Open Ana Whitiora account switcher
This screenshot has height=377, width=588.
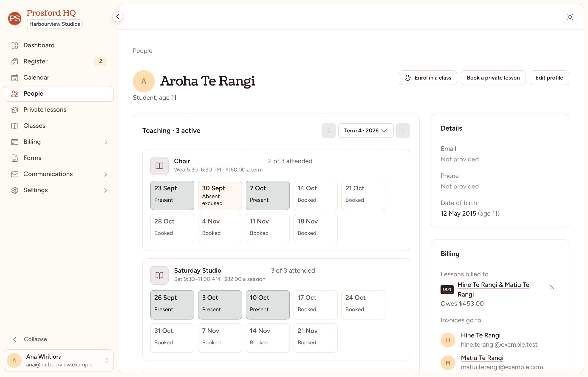[x=59, y=360]
